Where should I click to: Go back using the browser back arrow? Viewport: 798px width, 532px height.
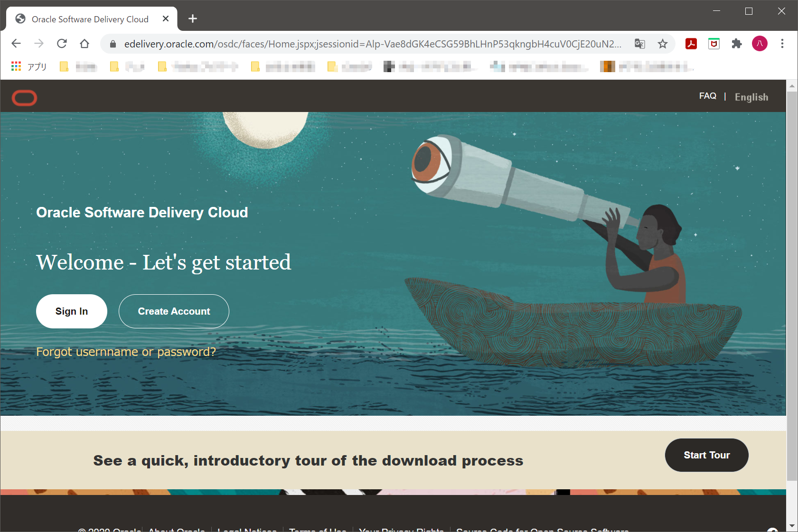pos(16,44)
